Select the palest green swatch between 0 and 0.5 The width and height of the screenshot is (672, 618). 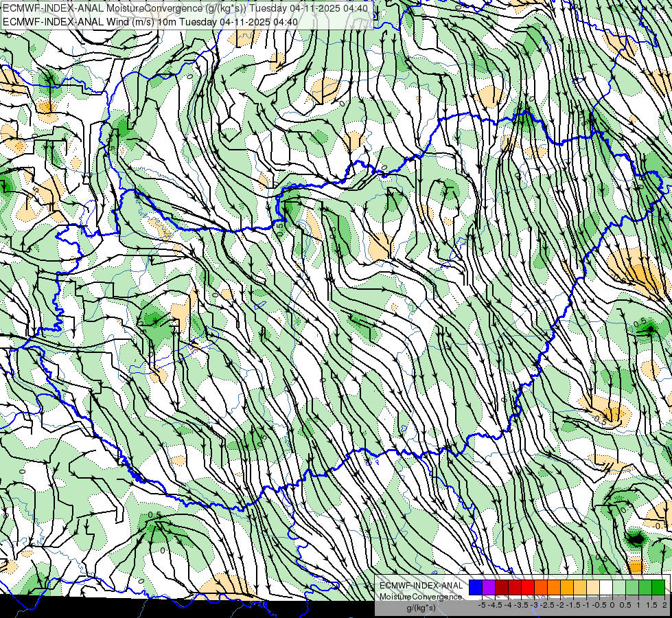[619, 587]
